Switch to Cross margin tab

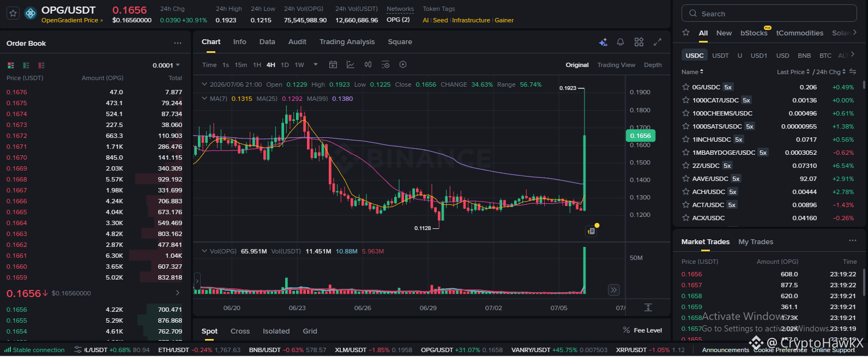pyautogui.click(x=240, y=331)
